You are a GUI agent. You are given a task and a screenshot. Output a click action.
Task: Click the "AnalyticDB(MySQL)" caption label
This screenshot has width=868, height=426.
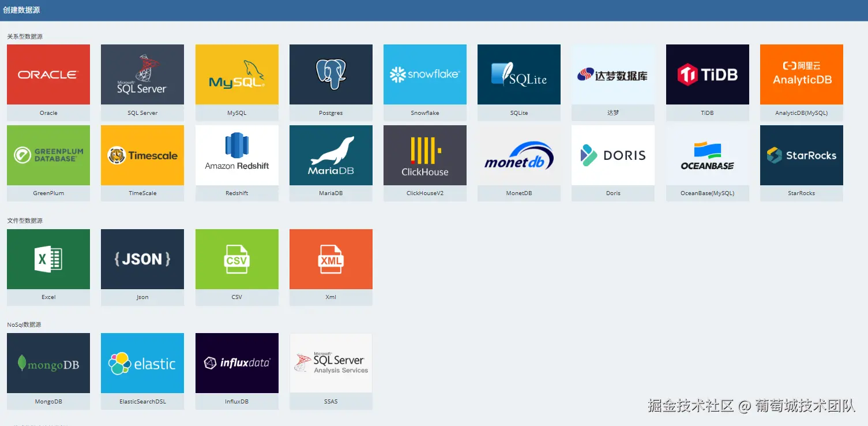pos(802,113)
